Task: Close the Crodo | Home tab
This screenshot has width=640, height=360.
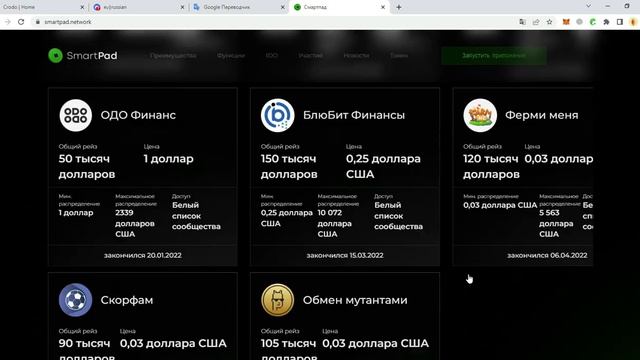Action: tap(82, 7)
